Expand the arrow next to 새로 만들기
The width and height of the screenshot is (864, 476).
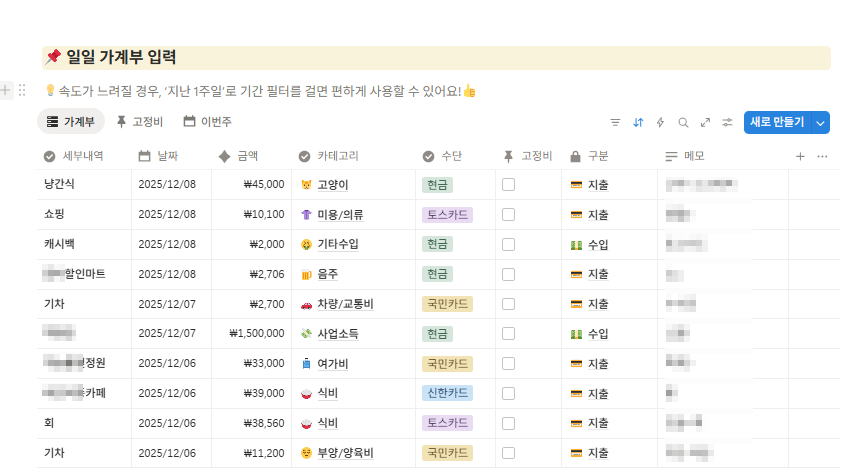[x=821, y=122]
